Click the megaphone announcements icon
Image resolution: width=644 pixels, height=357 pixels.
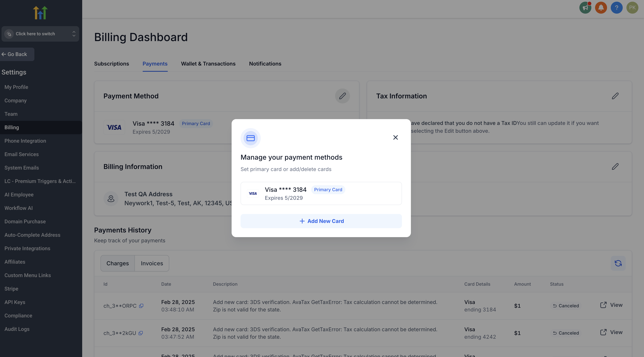pyautogui.click(x=585, y=8)
